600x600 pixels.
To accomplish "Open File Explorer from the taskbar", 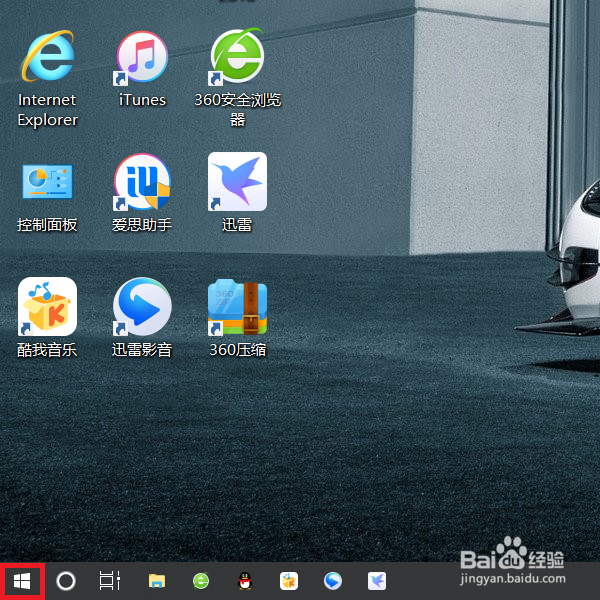I will click(157, 581).
